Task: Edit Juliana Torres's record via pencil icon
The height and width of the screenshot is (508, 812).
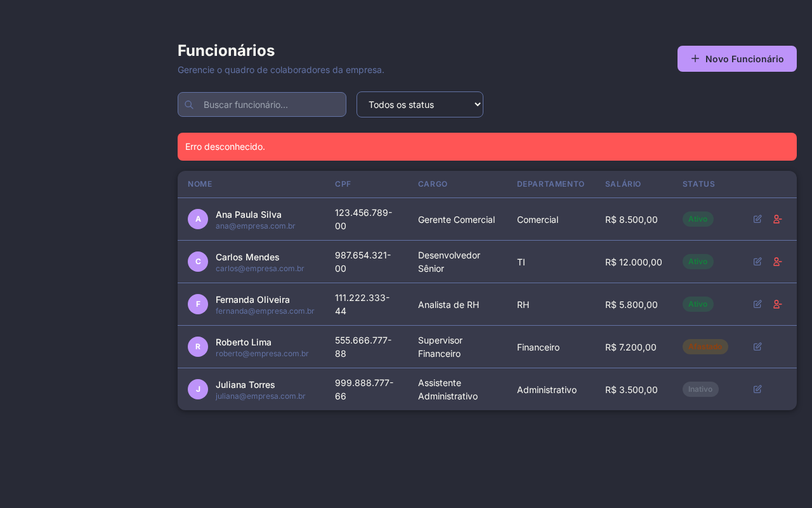Action: pos(757,389)
